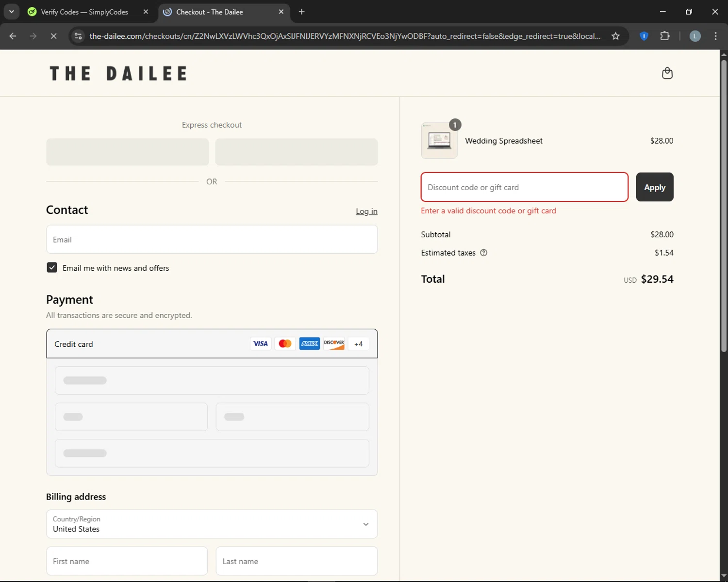Focus the Discount code or gift card field
This screenshot has height=582, width=728.
pyautogui.click(x=524, y=187)
